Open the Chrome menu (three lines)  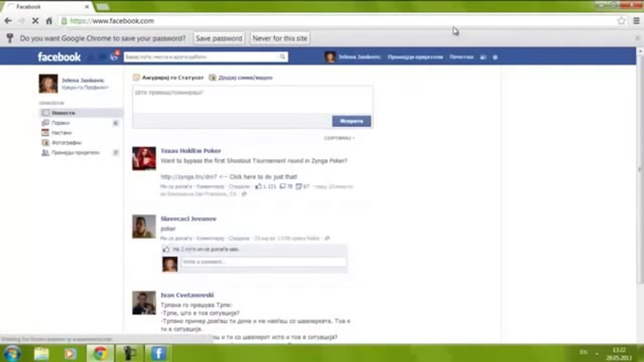[x=636, y=21]
